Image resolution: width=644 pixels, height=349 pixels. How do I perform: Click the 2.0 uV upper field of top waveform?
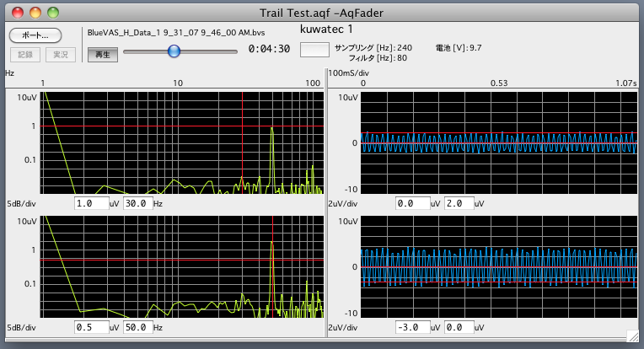(x=459, y=203)
